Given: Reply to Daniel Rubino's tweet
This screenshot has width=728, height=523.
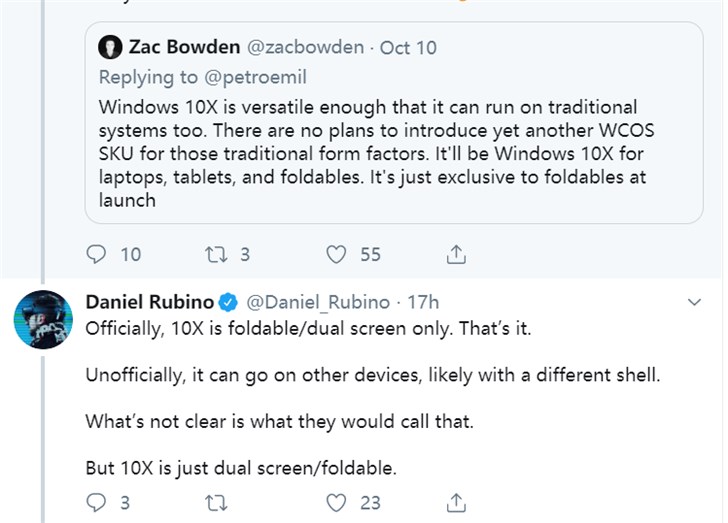Looking at the screenshot, I should click(x=97, y=503).
